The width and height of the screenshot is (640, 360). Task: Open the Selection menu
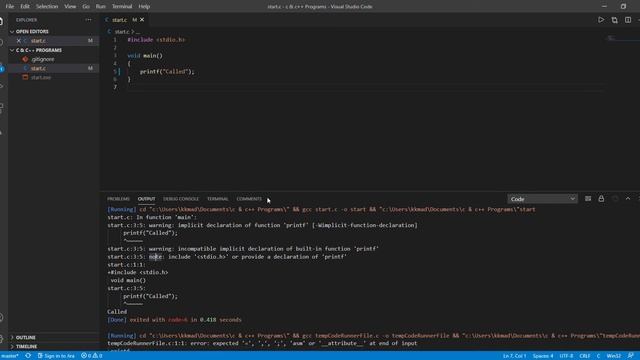tap(47, 7)
